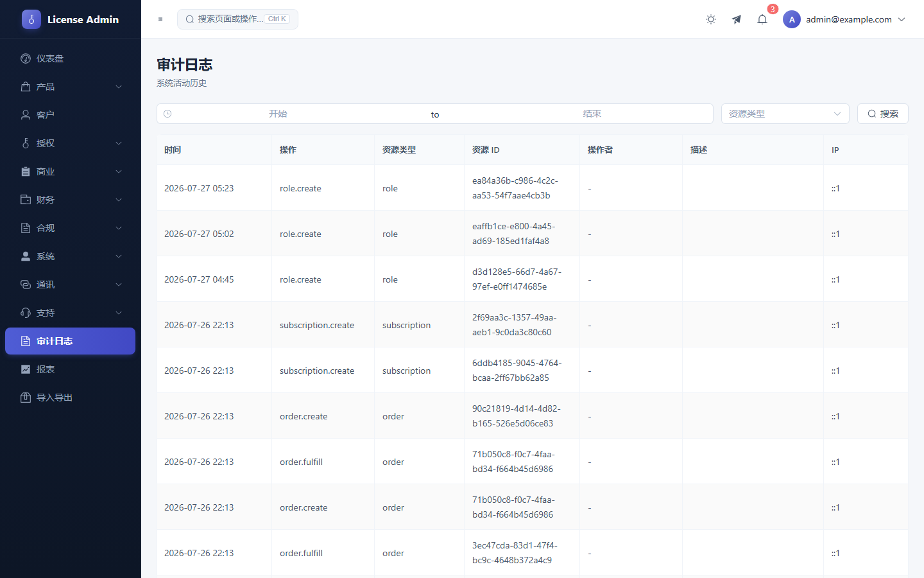Open the 资源类型 filter dropdown

[785, 114]
